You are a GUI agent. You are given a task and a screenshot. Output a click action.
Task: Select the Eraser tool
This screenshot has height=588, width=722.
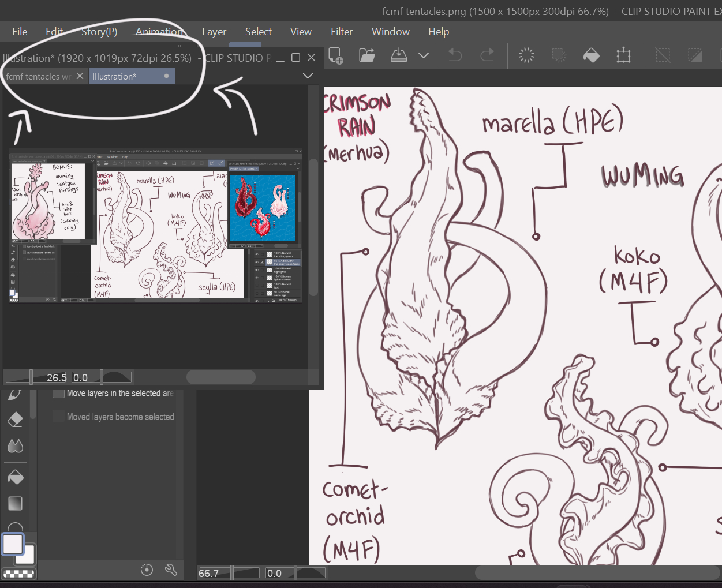(x=16, y=420)
